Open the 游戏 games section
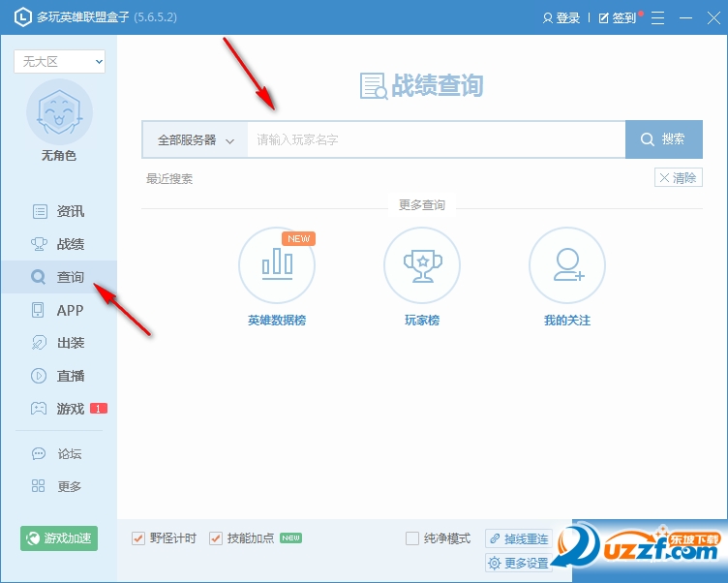This screenshot has width=728, height=583. click(x=58, y=409)
